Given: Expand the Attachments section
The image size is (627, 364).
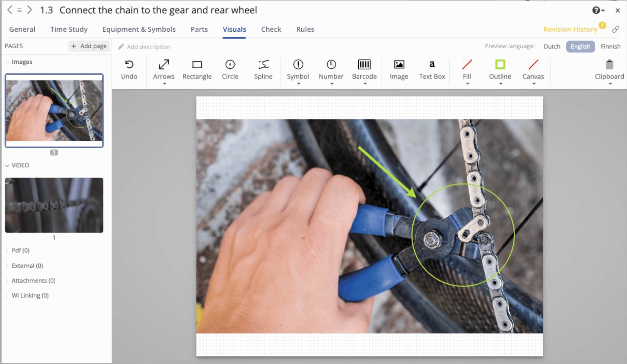Looking at the screenshot, I should pyautogui.click(x=7, y=280).
